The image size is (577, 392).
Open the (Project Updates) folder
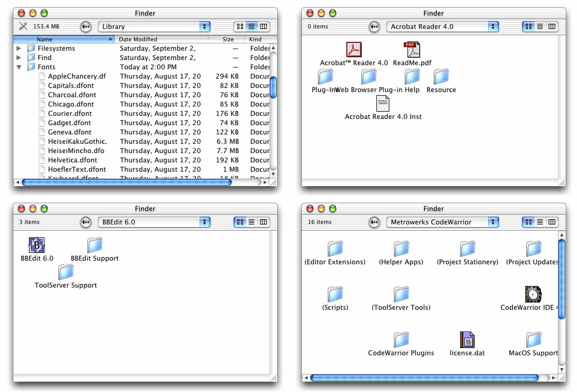click(x=534, y=248)
